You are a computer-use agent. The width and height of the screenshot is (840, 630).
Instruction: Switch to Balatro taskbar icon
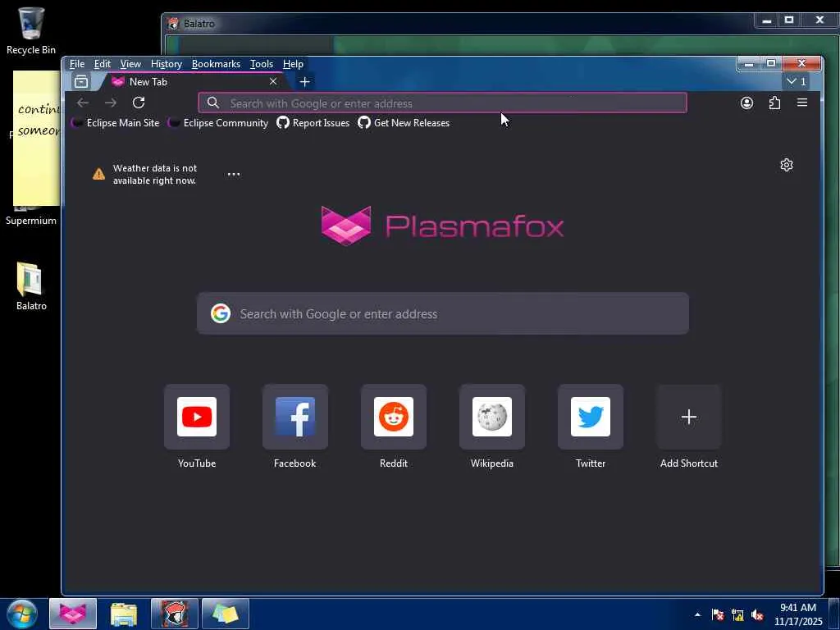175,614
